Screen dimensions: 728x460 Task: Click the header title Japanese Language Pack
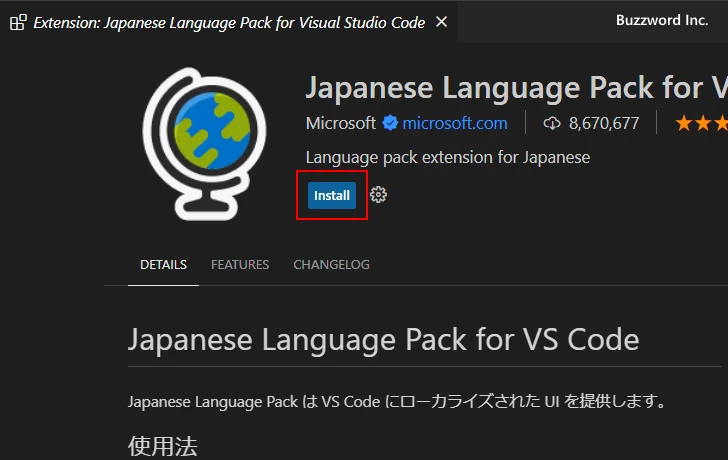click(x=516, y=87)
